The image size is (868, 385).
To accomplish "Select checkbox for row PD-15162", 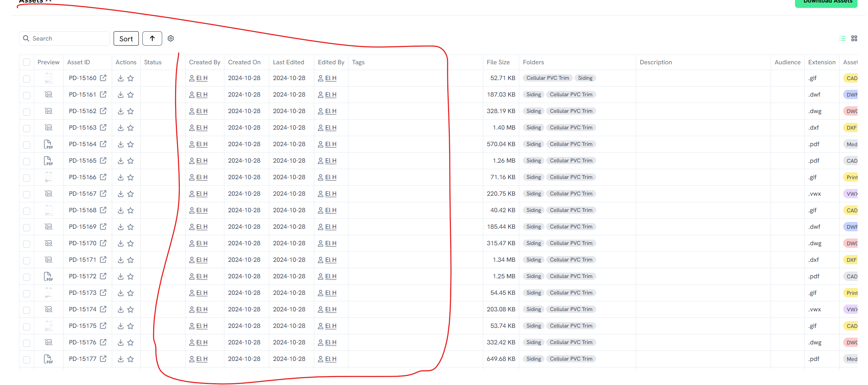I will click(27, 112).
